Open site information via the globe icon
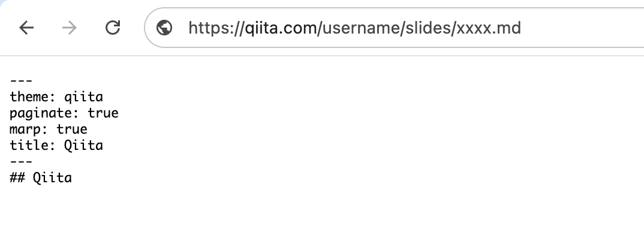 [x=164, y=28]
